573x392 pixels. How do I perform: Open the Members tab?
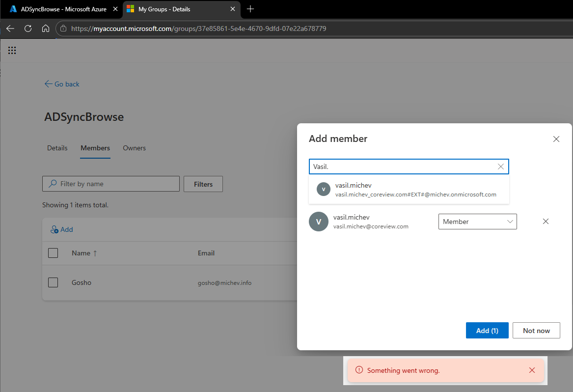(95, 148)
